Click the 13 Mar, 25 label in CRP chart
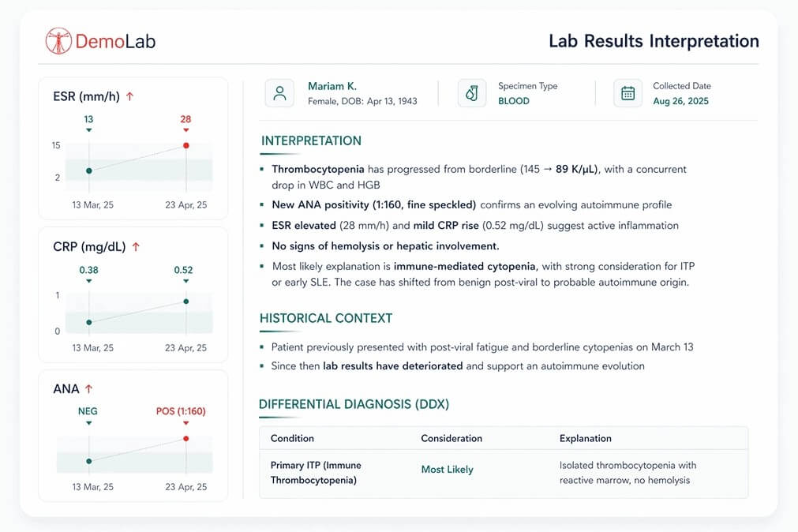Screen dimensions: 798x532 [x=92, y=348]
